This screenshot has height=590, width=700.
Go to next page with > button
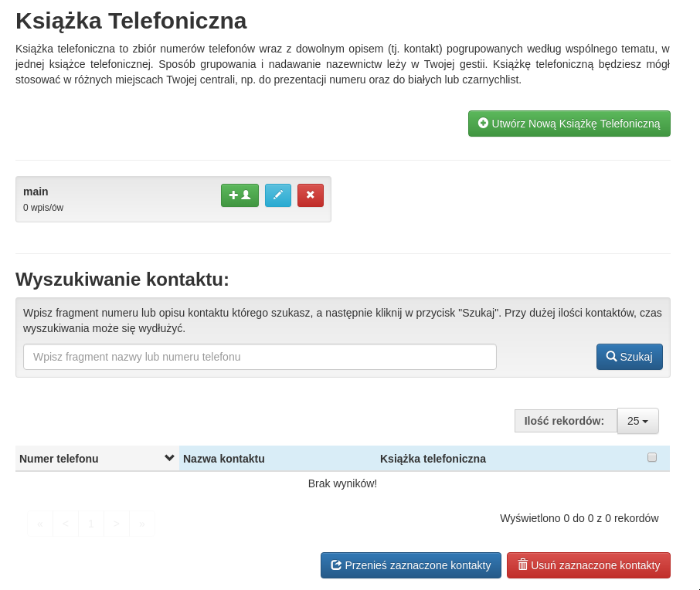coord(117,524)
